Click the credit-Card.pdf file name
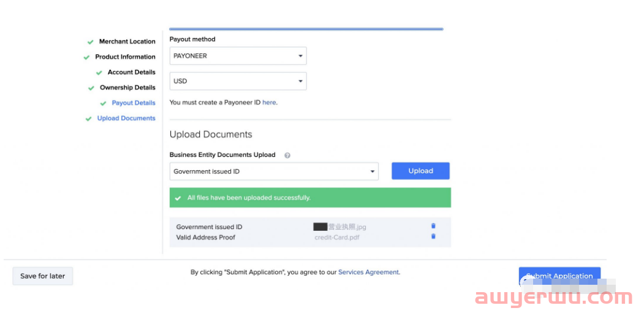644x316 pixels. point(336,238)
